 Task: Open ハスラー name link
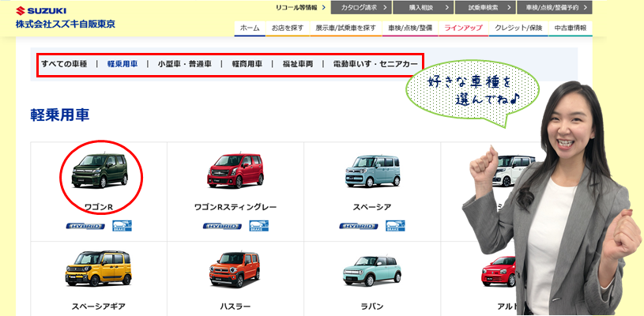pyautogui.click(x=235, y=307)
